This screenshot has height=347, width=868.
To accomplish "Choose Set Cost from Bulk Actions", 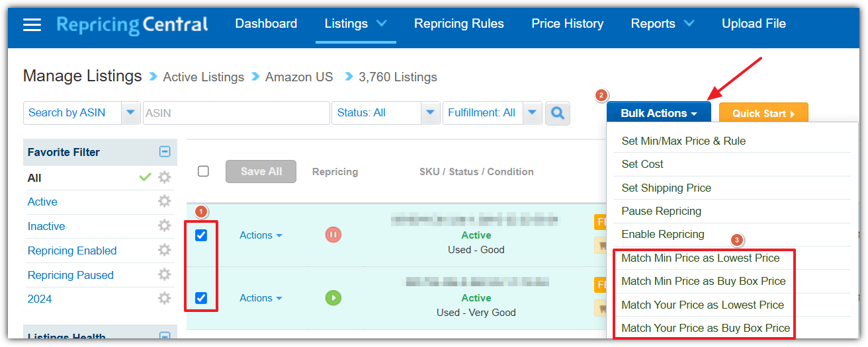I will click(x=642, y=164).
